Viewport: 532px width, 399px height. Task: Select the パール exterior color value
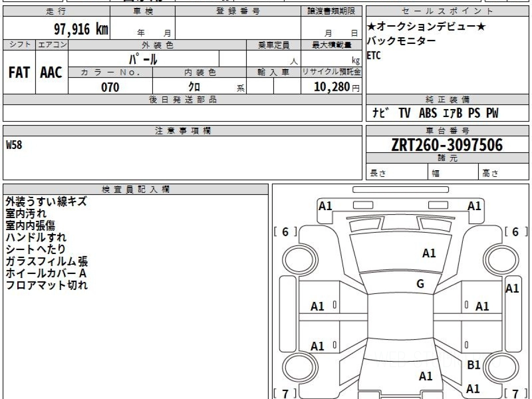[143, 59]
